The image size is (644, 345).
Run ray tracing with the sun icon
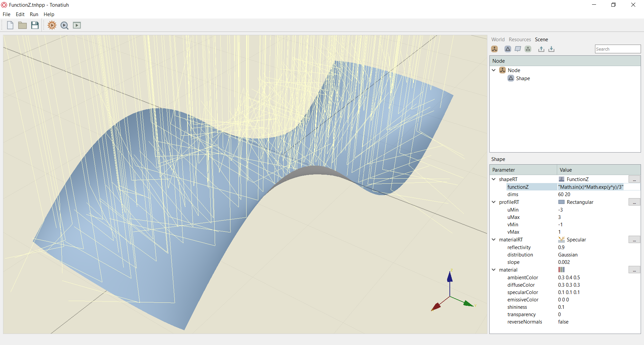tap(52, 25)
